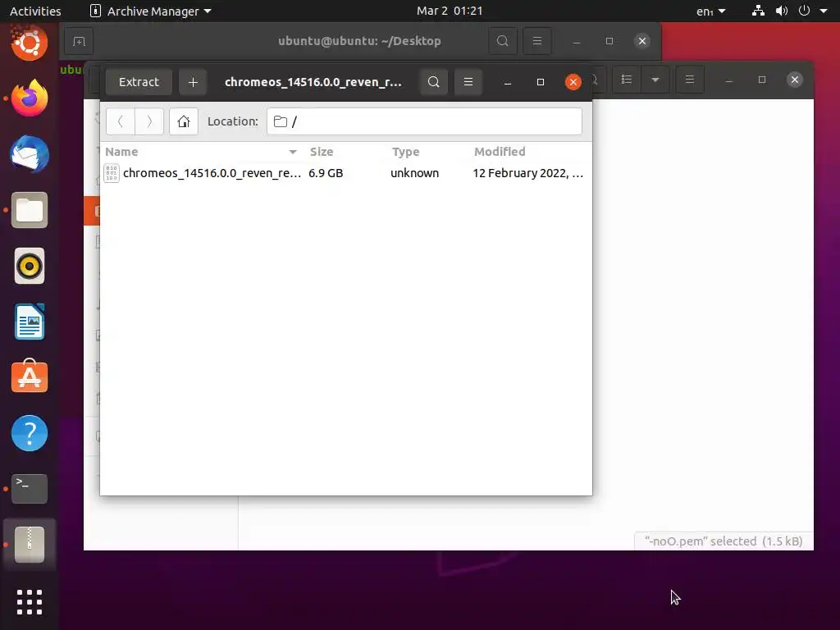Screen dimensions: 840x630
Task: Click the 6.9 GB size cell
Action: (x=326, y=173)
